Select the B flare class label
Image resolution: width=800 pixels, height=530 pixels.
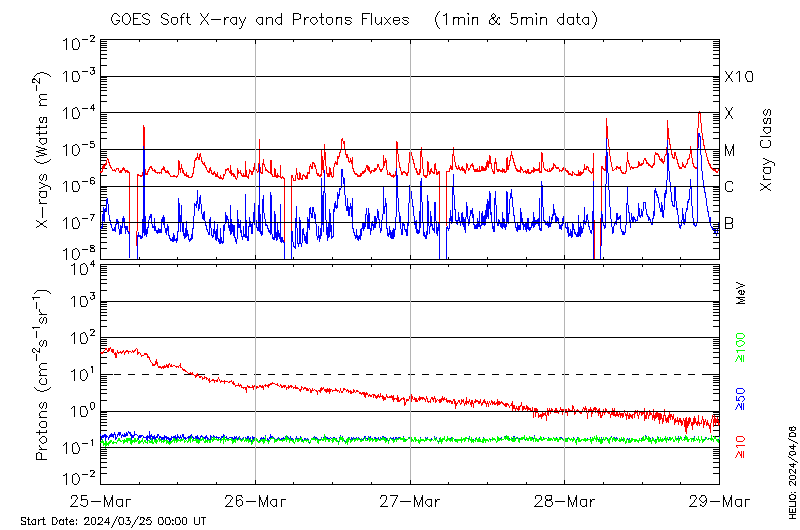730,223
